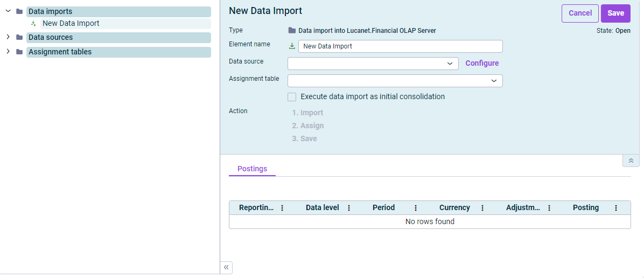
Task: Click the folder icon beside Type value
Action: coord(292,30)
